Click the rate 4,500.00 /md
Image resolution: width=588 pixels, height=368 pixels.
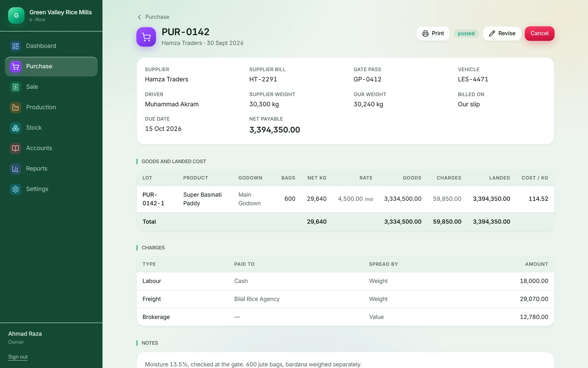pos(355,199)
